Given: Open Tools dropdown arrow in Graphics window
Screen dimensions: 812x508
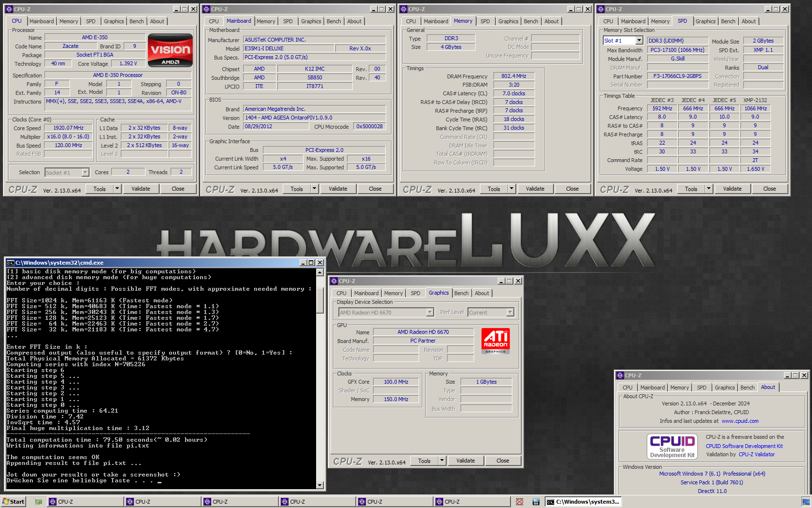Looking at the screenshot, I should tap(442, 461).
